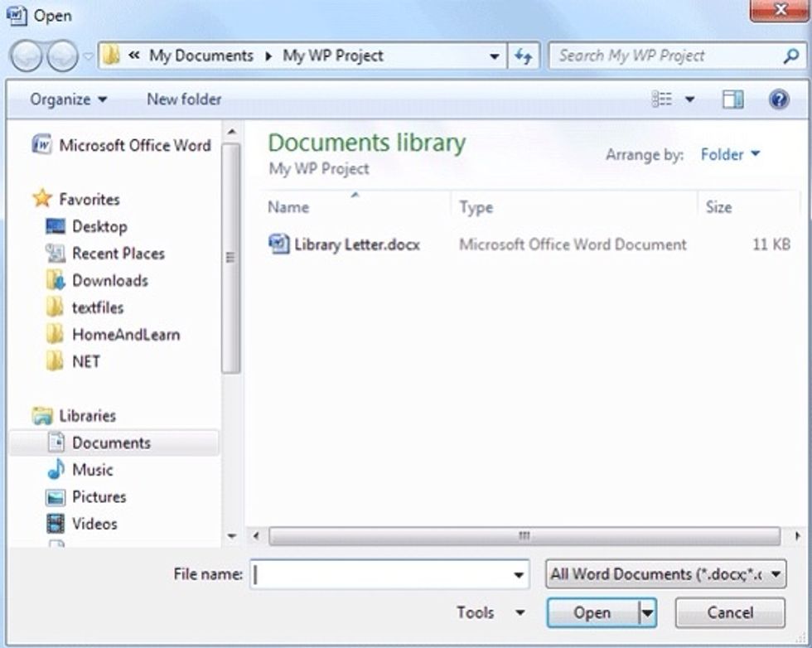812x648 pixels.
Task: Open the Arrange by Folder dropdown
Action: tap(729, 154)
